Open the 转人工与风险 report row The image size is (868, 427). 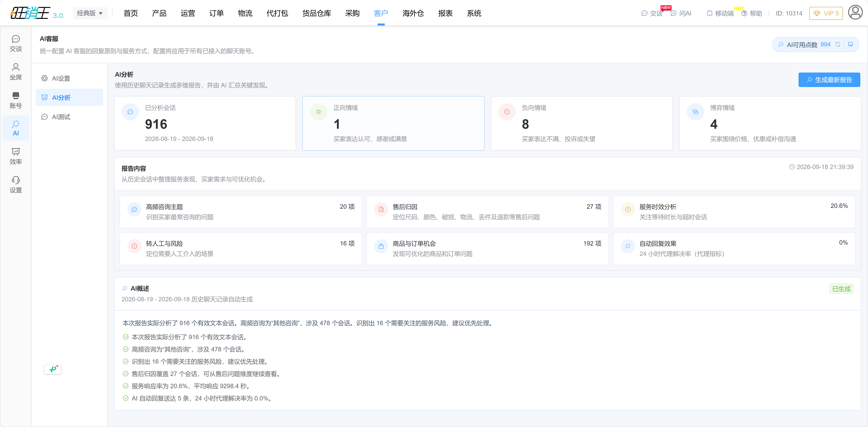point(241,249)
